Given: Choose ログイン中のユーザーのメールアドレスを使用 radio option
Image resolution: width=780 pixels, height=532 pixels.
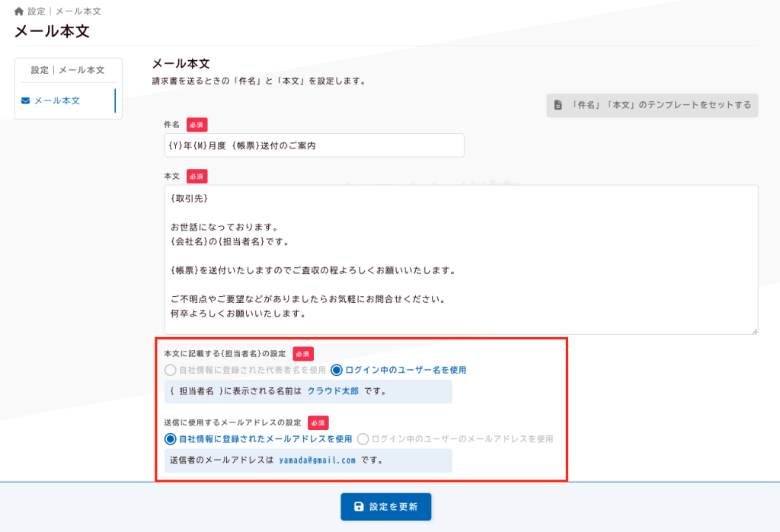Looking at the screenshot, I should point(363,439).
